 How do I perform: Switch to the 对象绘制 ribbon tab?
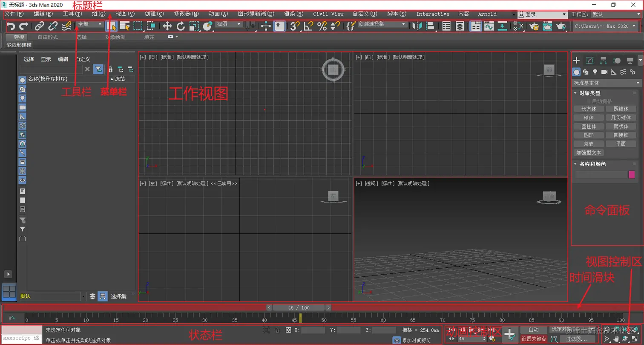point(115,37)
